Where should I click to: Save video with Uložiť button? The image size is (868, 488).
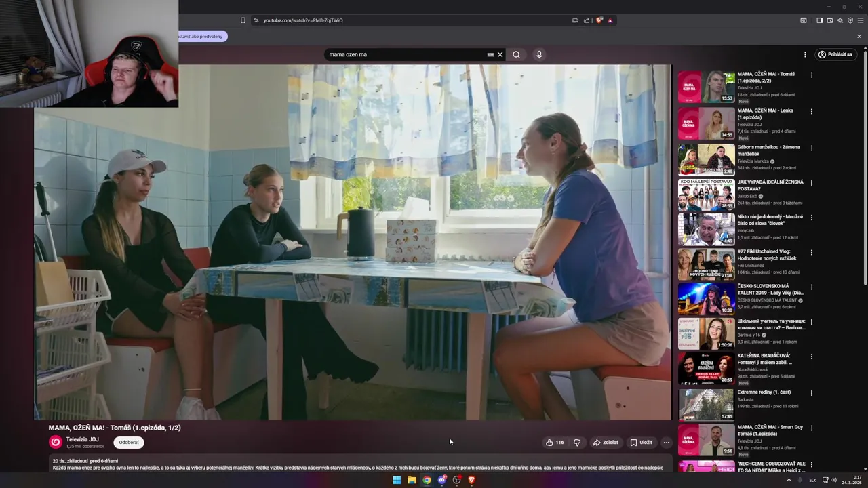point(642,442)
